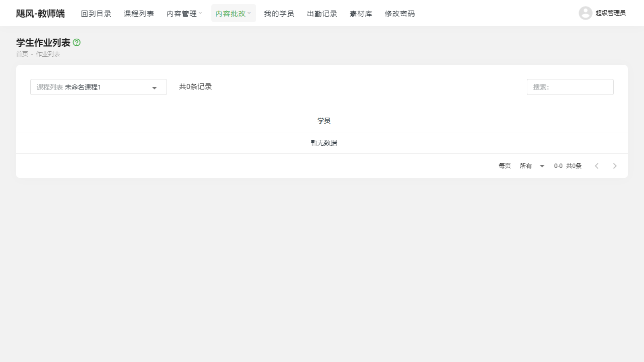Click the 首页 breadcrumb link
This screenshot has height=362, width=644.
(x=22, y=54)
